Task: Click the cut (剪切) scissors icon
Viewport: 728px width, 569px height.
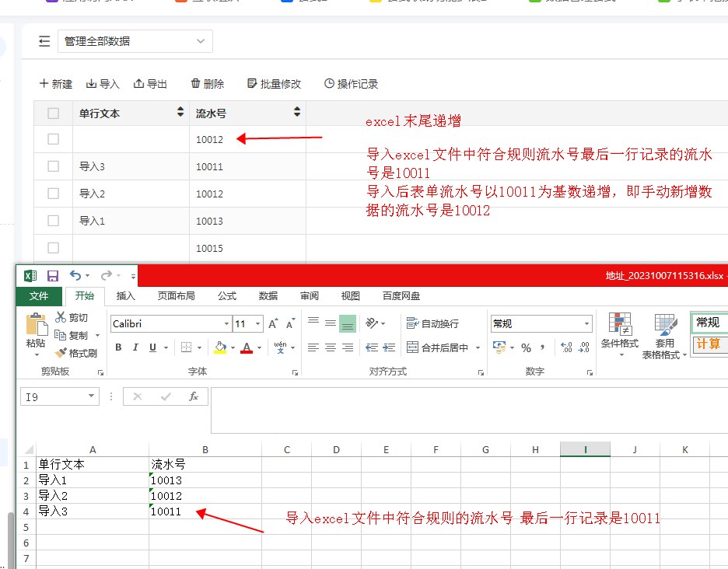Action: coord(61,317)
